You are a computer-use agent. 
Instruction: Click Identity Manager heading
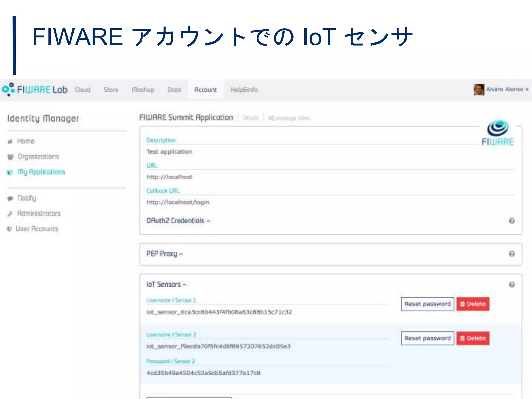pyautogui.click(x=43, y=118)
